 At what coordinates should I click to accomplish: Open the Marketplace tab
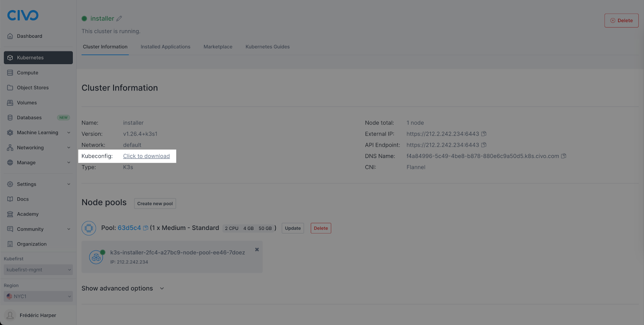point(218,47)
